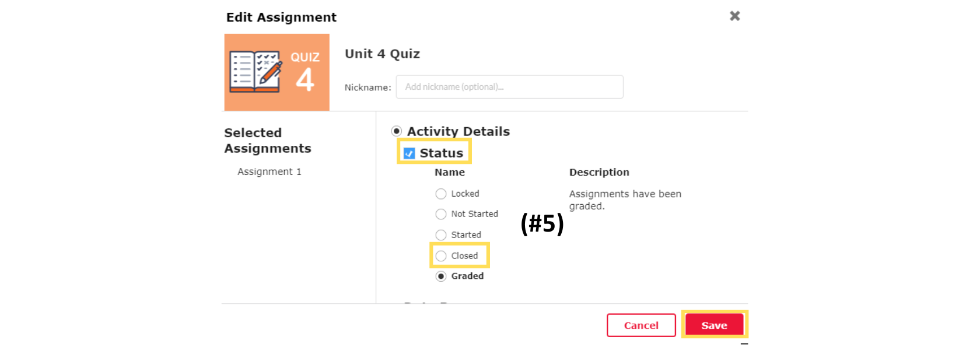Viewport: 980px width, 350px height.
Task: Select the Activity Details radio button
Action: click(x=397, y=131)
